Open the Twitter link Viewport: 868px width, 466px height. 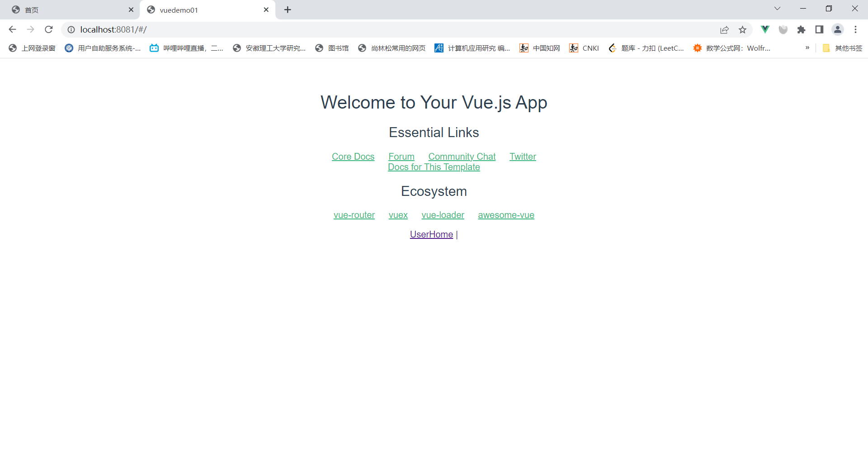click(523, 157)
